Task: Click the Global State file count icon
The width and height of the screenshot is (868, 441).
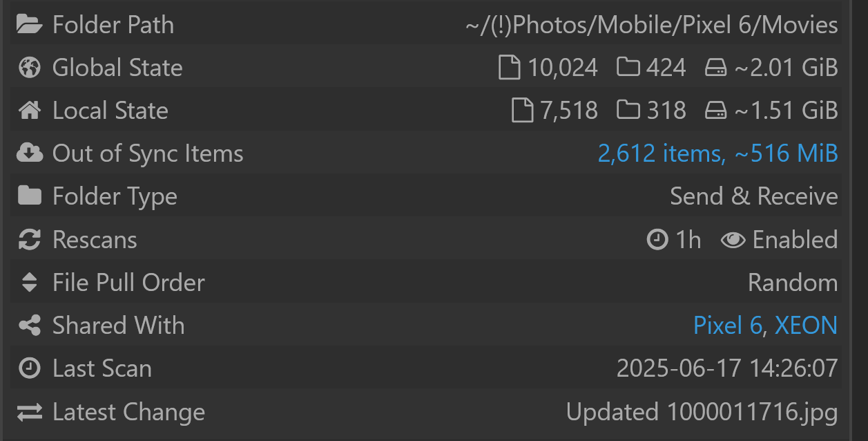Action: [x=509, y=68]
